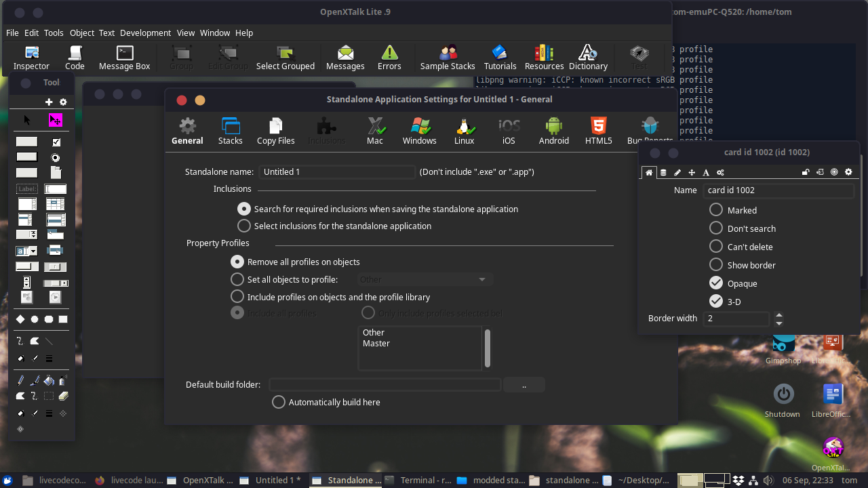Toggle the Marked checkbox in card inspector

716,210
